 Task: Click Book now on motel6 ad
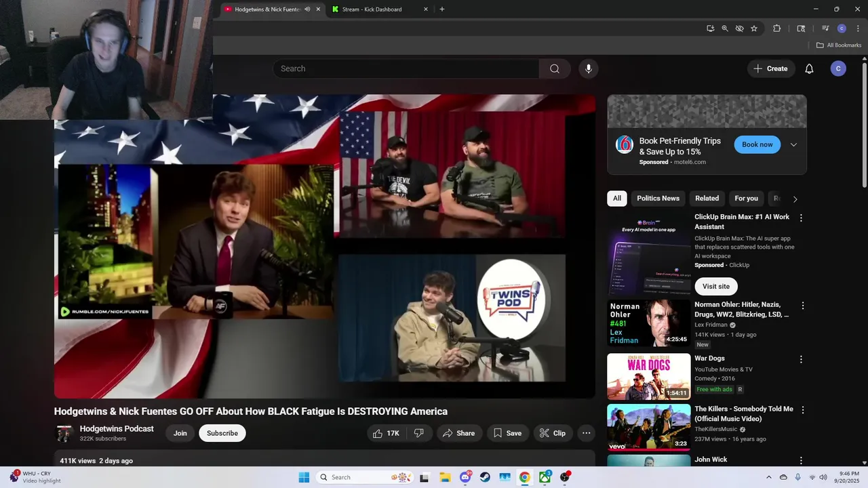757,144
